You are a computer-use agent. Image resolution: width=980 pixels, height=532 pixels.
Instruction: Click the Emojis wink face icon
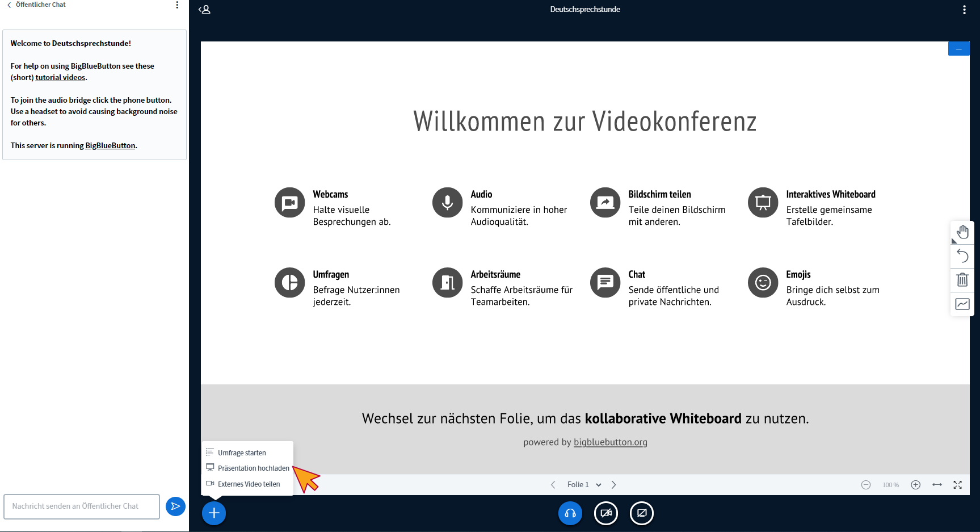(x=763, y=283)
